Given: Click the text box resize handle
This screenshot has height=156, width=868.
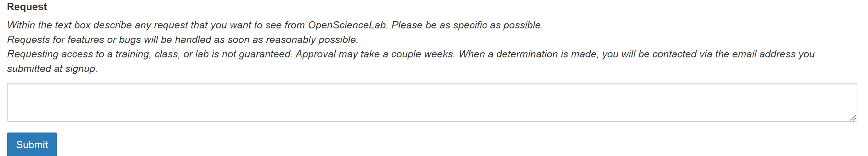Looking at the screenshot, I should click(853, 118).
